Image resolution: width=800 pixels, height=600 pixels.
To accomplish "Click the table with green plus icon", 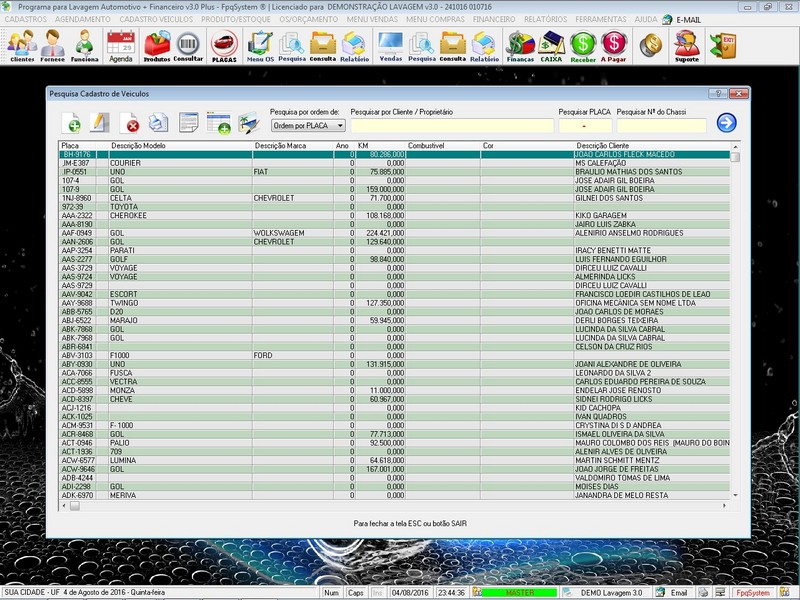I will [x=218, y=123].
